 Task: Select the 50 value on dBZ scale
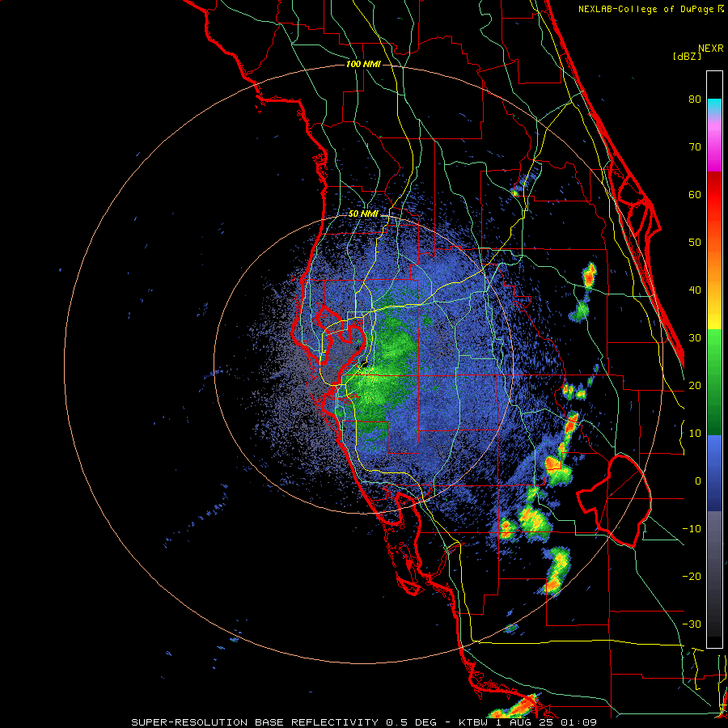point(695,243)
